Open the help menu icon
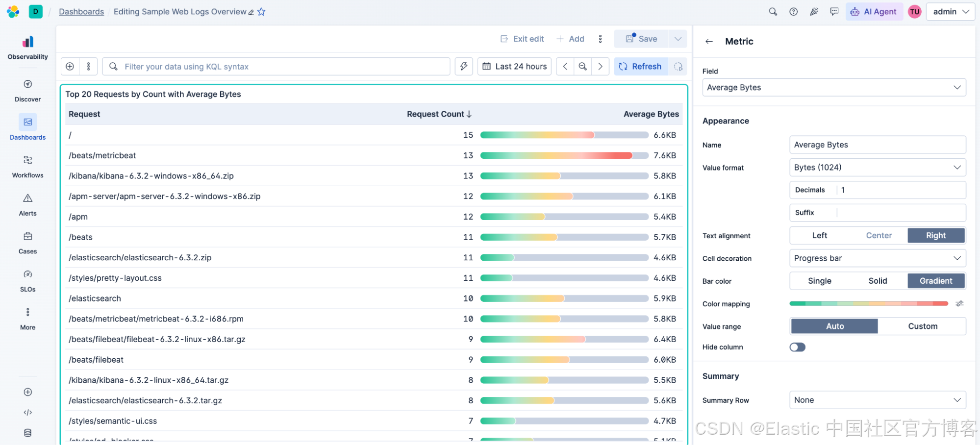980x445 pixels. [x=793, y=12]
